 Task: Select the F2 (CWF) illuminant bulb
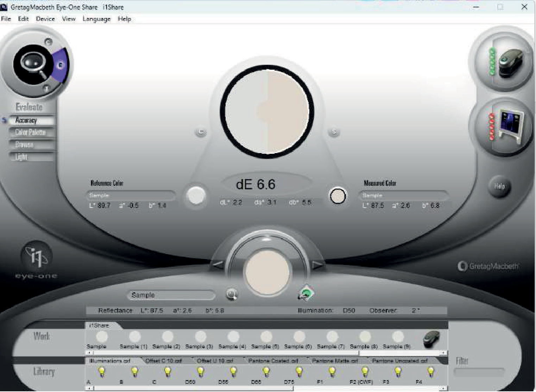click(365, 372)
